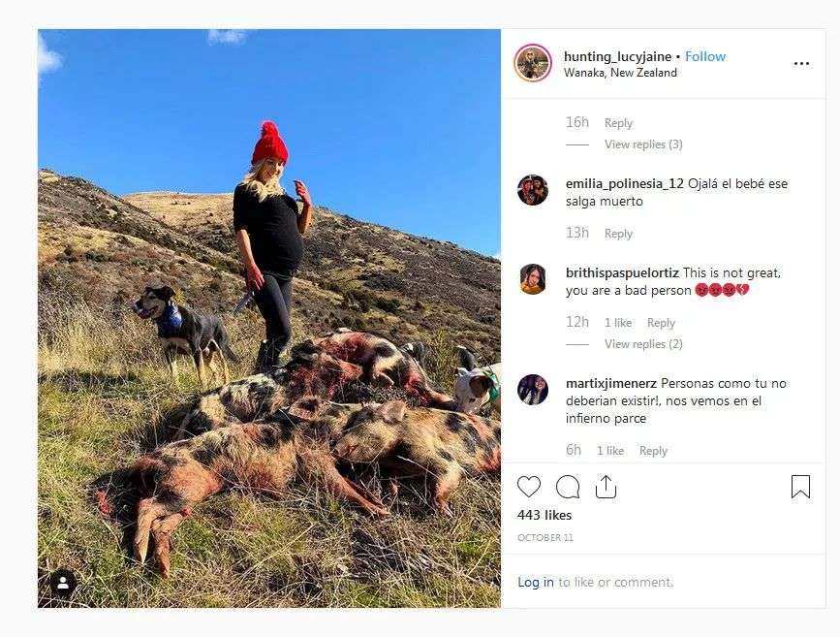Image resolution: width=840 pixels, height=637 pixels.
Task: Click the Log in link
Action: click(536, 583)
